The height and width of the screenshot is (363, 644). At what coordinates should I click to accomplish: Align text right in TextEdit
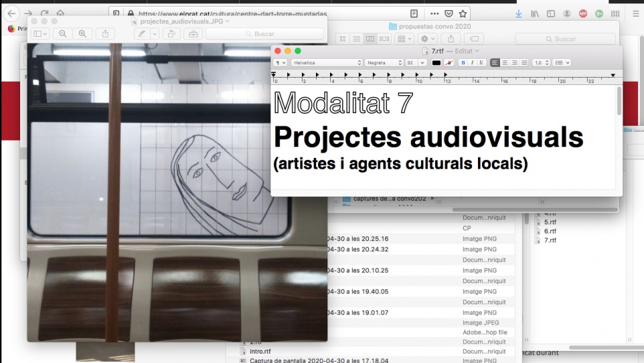coord(514,62)
